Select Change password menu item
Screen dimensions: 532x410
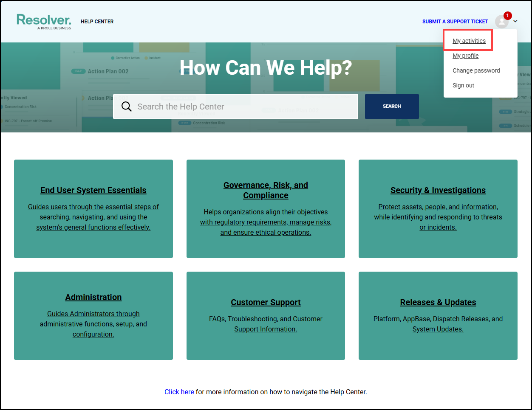click(x=476, y=70)
